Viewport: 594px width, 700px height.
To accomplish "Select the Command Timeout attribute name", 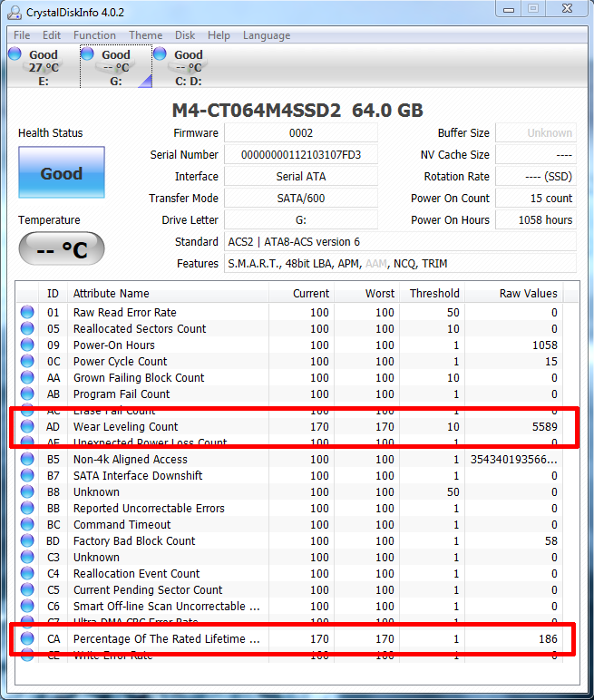I will coord(122,524).
